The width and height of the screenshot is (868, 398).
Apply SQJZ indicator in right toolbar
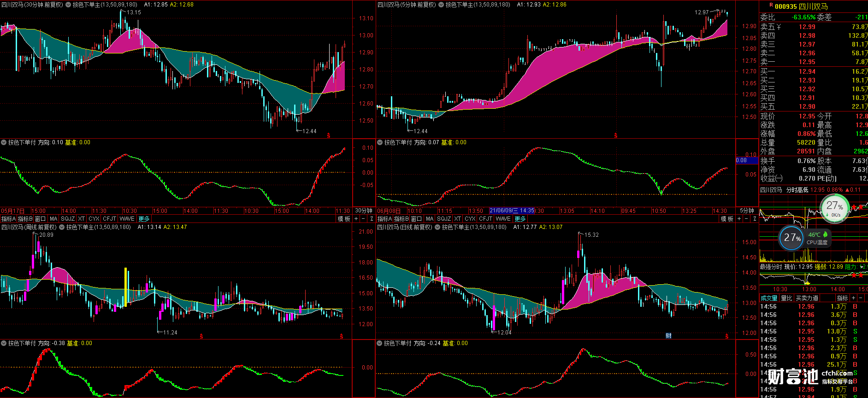tap(444, 219)
